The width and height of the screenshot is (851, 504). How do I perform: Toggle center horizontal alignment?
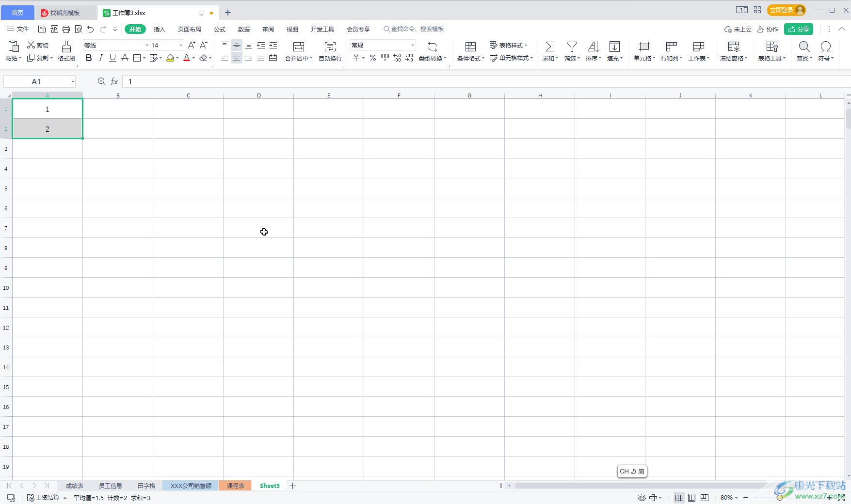[x=237, y=58]
